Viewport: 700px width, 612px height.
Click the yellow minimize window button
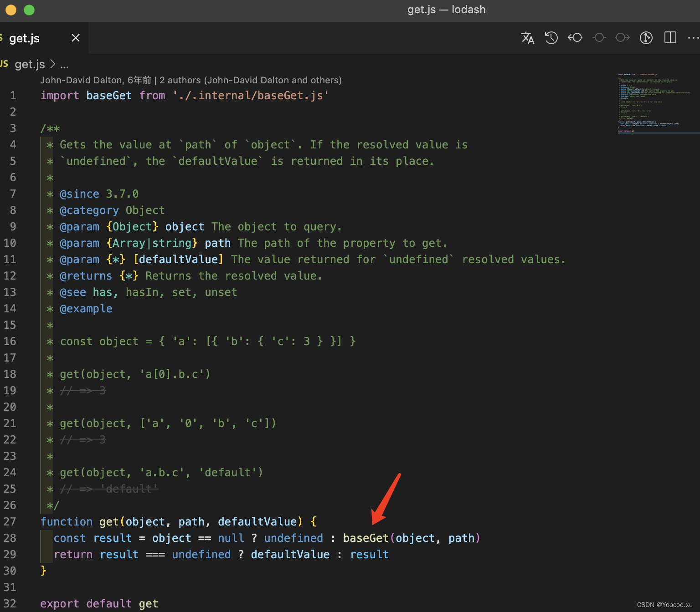[11, 10]
